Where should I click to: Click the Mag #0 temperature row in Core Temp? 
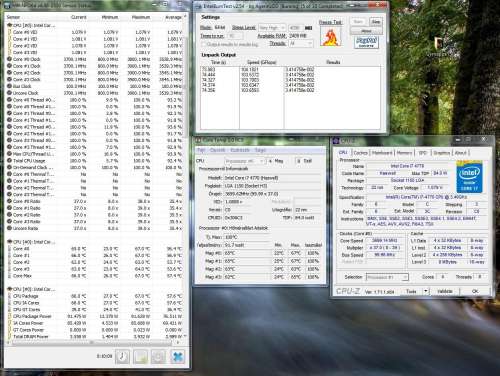point(262,253)
